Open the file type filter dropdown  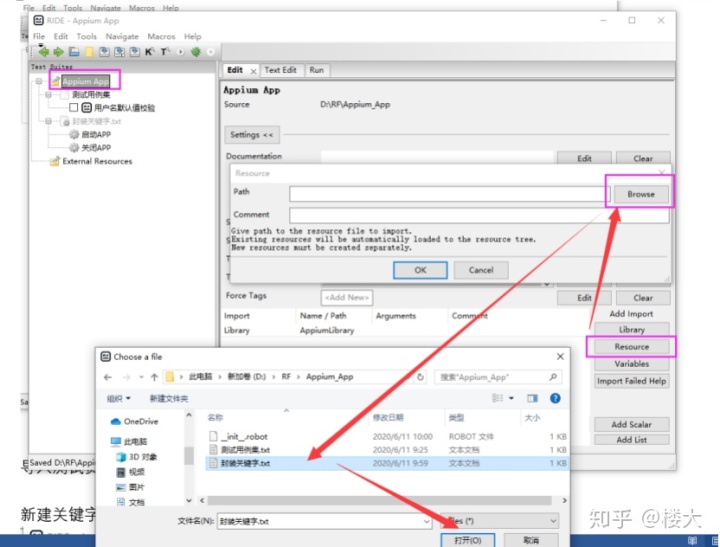[553, 521]
